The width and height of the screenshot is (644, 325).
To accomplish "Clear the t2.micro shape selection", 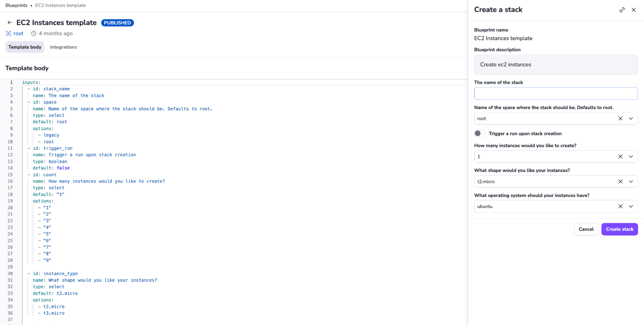I will point(620,182).
